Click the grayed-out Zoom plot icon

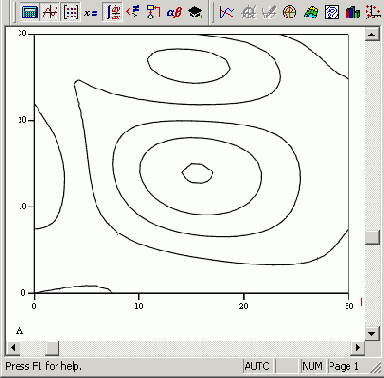point(248,12)
